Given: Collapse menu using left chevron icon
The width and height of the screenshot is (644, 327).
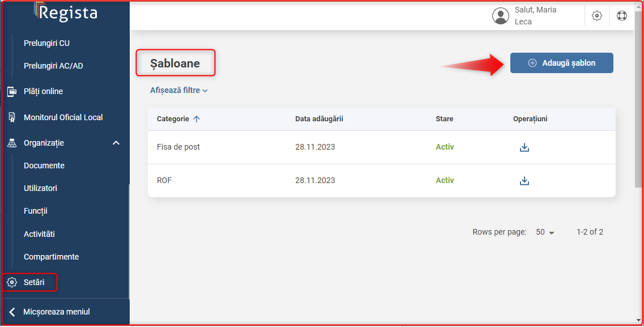Looking at the screenshot, I should pyautogui.click(x=12, y=312).
